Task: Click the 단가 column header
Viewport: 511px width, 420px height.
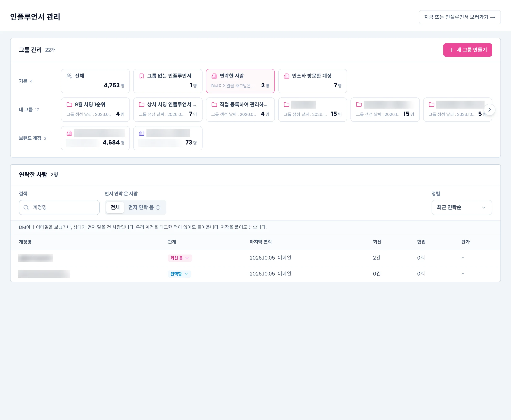Action: tap(465, 242)
